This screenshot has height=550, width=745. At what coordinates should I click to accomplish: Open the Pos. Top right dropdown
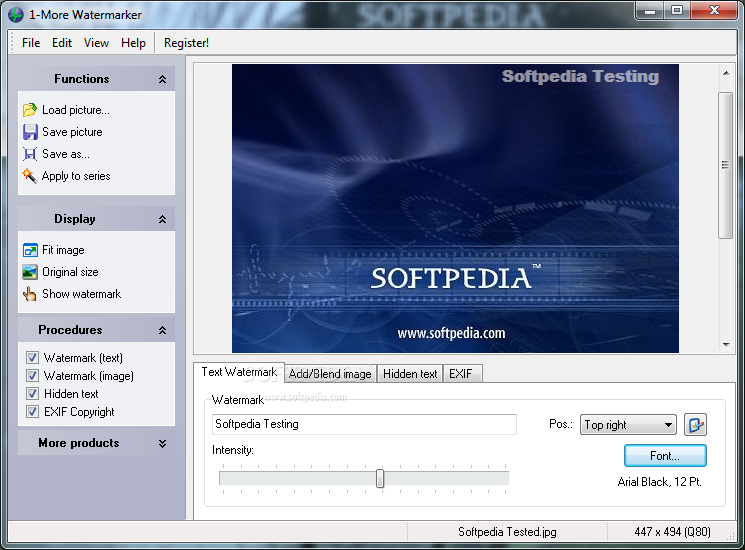click(x=628, y=425)
